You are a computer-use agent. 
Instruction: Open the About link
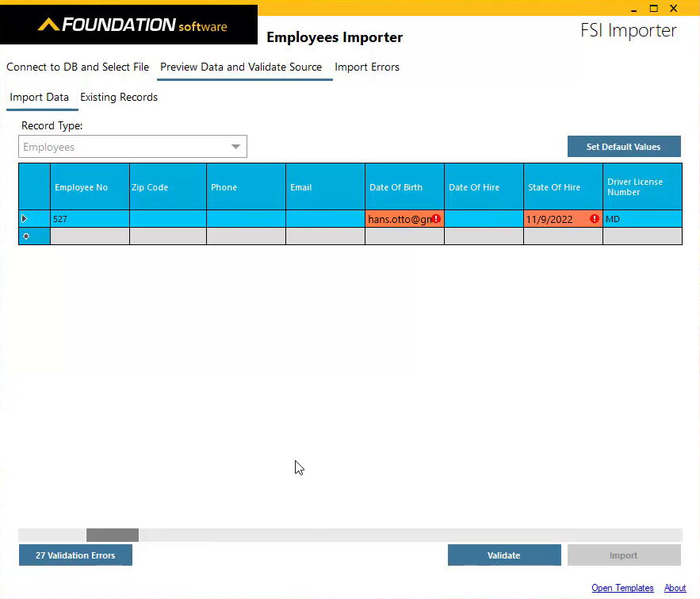[x=675, y=588]
